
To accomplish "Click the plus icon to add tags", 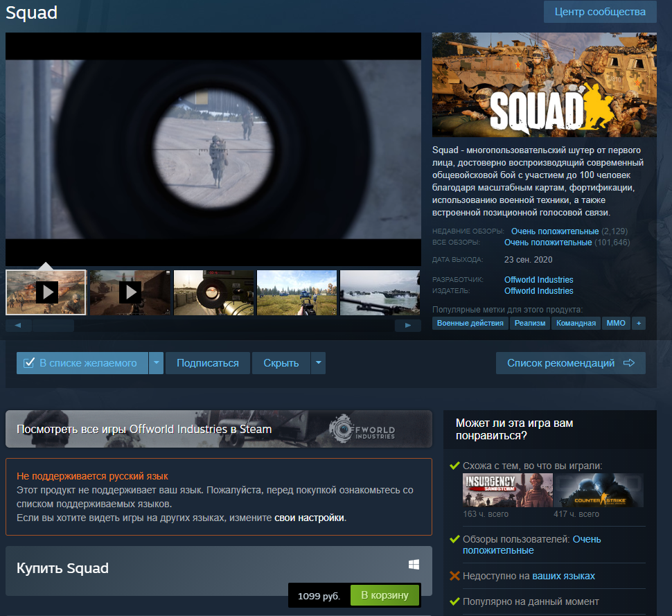I will coord(639,323).
